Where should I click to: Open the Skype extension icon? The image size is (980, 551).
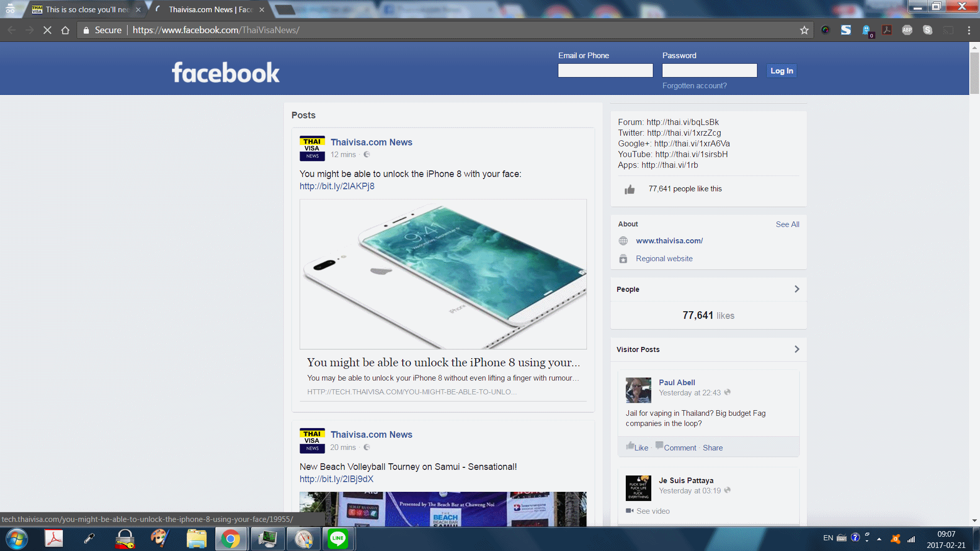tap(928, 30)
